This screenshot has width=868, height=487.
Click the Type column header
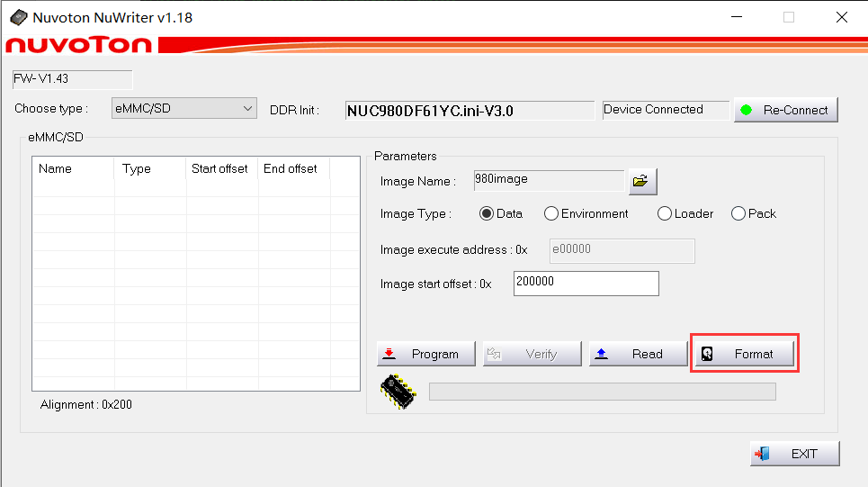pos(150,168)
